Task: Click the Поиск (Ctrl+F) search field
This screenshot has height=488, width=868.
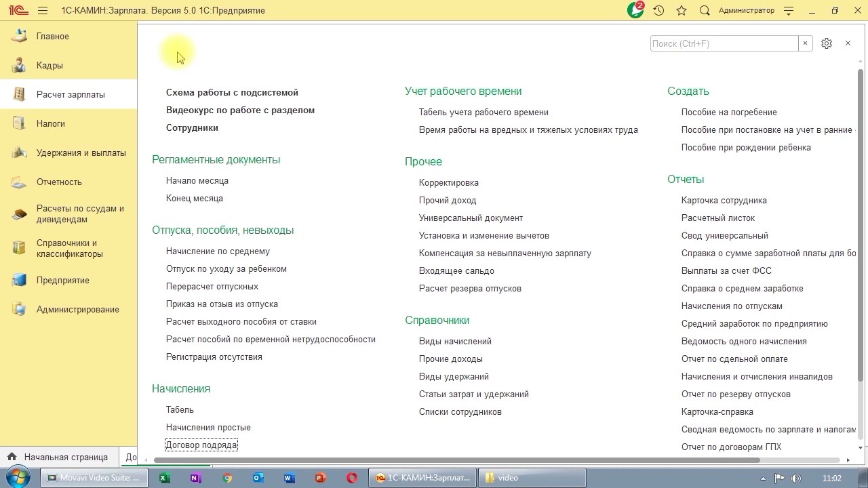Action: tap(724, 43)
